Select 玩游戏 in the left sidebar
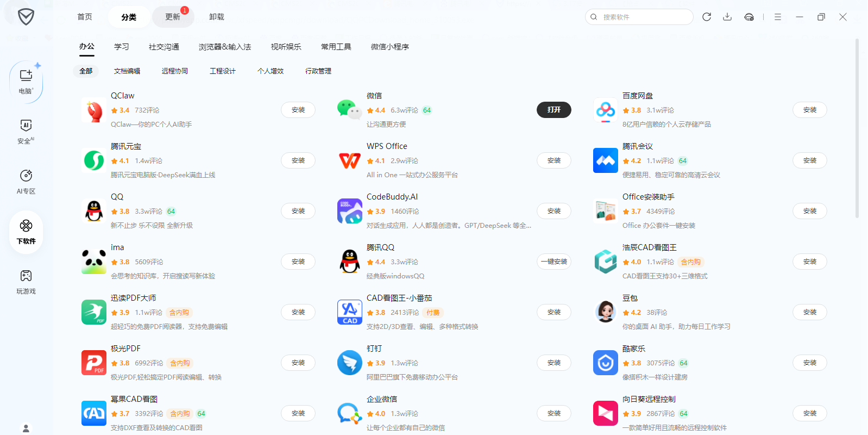The height and width of the screenshot is (435, 868). (x=26, y=282)
